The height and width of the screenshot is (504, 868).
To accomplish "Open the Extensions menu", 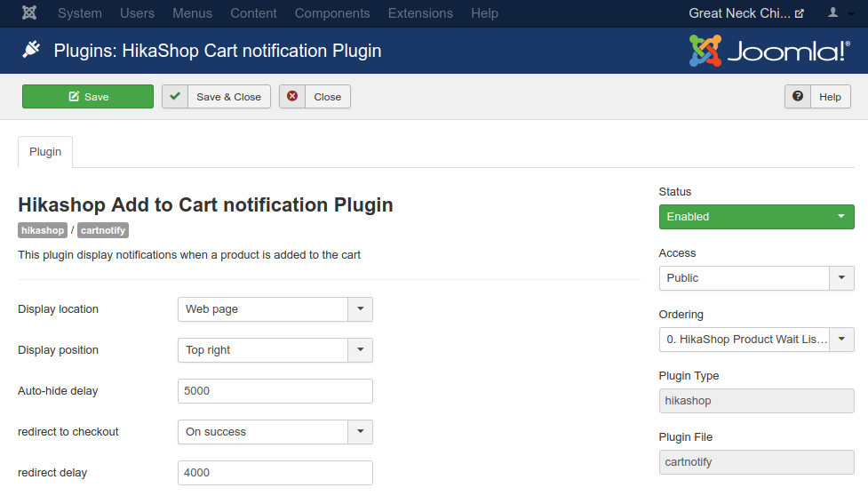I will [420, 13].
